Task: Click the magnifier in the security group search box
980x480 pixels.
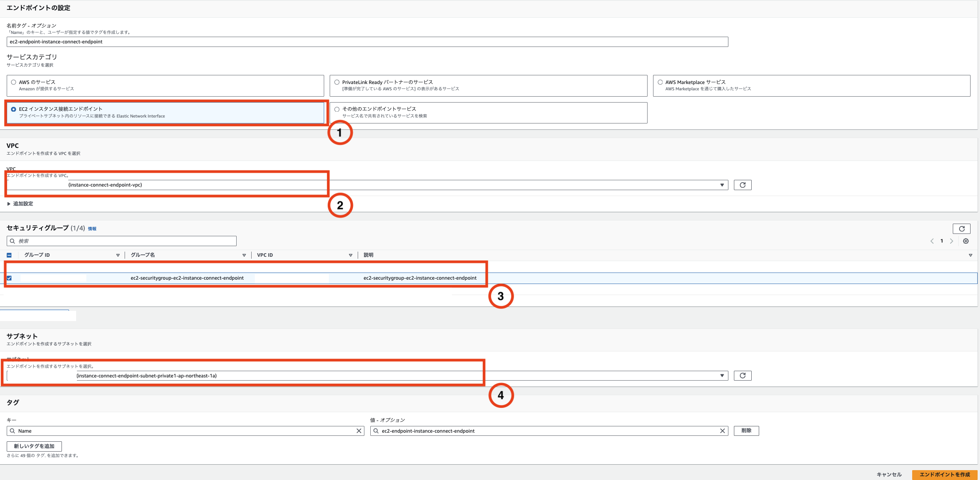Action: click(12, 241)
